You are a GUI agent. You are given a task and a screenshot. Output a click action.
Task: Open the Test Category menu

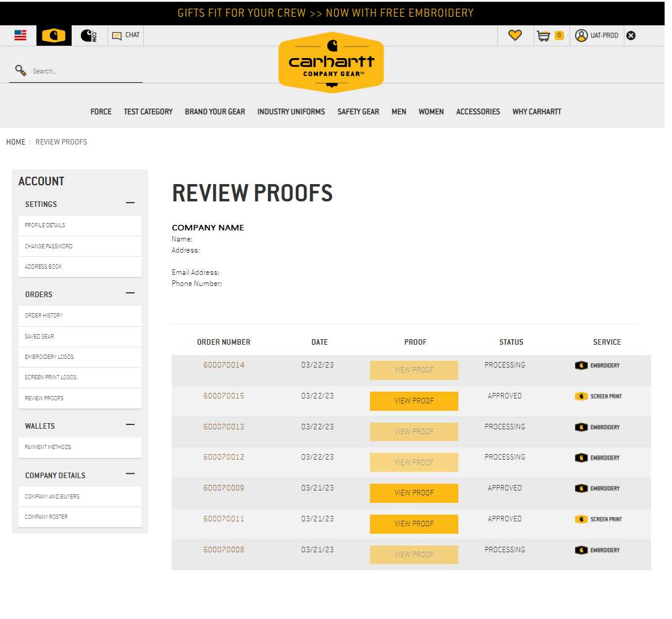tap(148, 111)
